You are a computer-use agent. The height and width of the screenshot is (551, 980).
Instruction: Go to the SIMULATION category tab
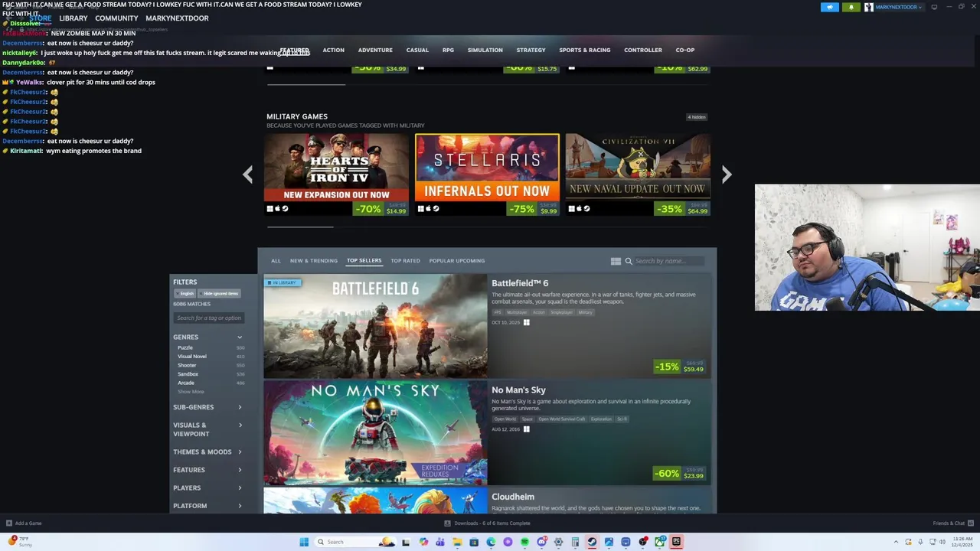click(x=485, y=50)
